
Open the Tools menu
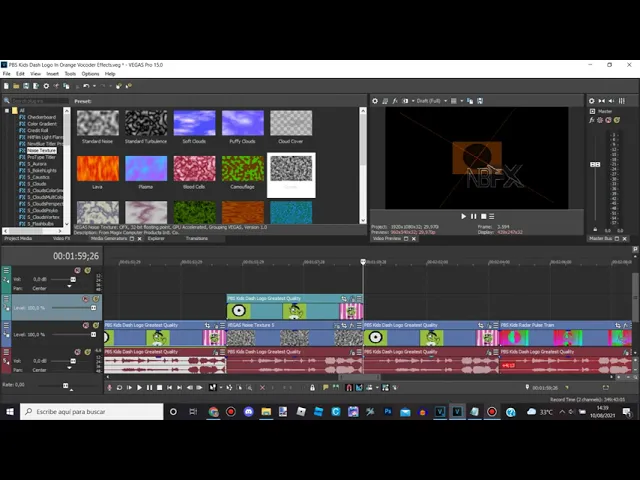[x=70, y=74]
